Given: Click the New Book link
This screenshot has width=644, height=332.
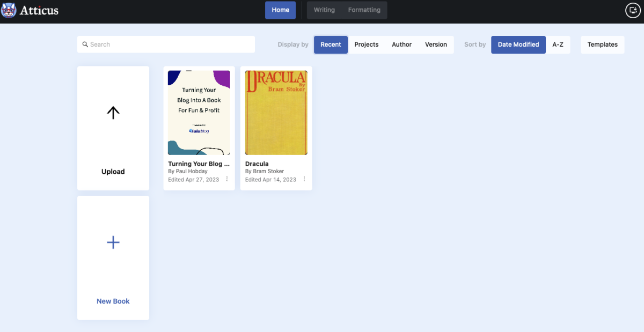Looking at the screenshot, I should tap(113, 301).
